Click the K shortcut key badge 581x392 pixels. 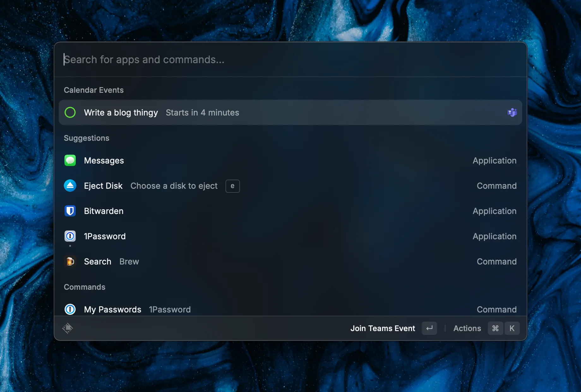512,328
